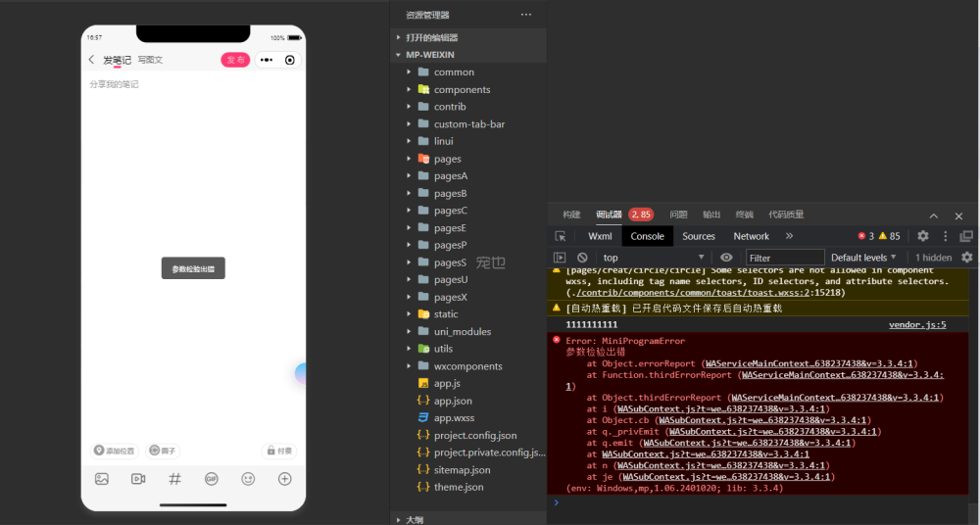
Task: Toggle live expression eye icon in console
Action: pyautogui.click(x=726, y=258)
